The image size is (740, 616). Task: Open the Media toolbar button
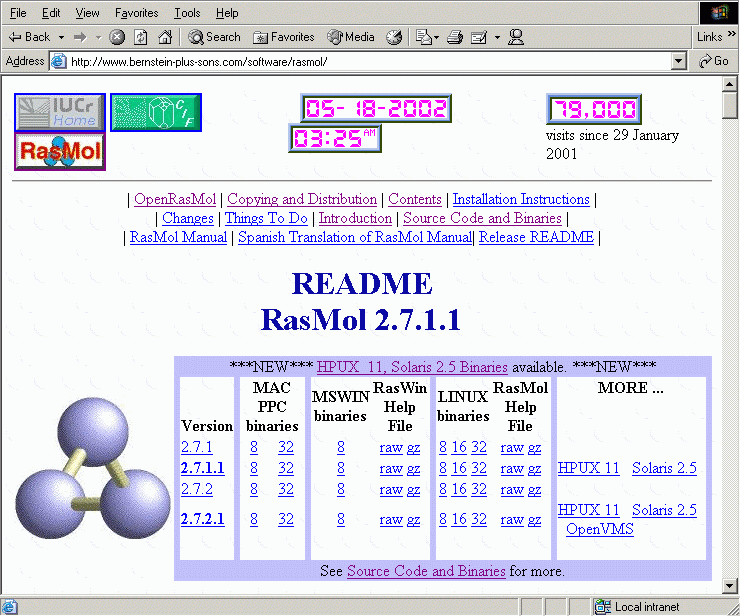tap(351, 37)
